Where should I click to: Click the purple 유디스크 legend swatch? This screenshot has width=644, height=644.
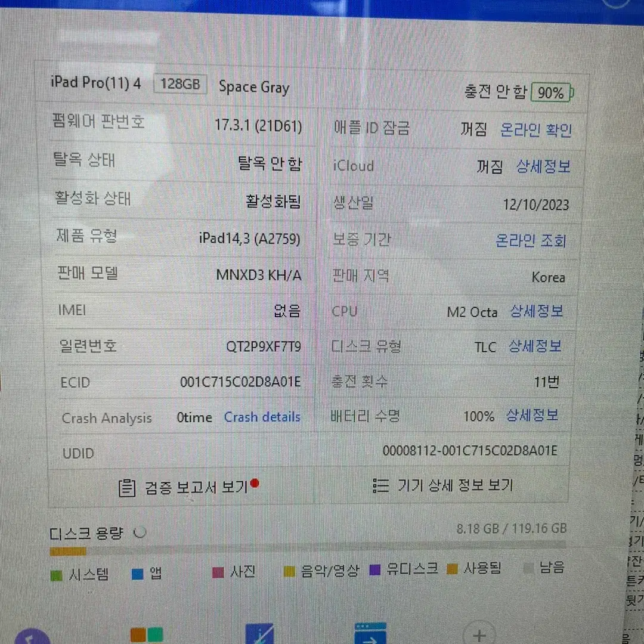375,569
